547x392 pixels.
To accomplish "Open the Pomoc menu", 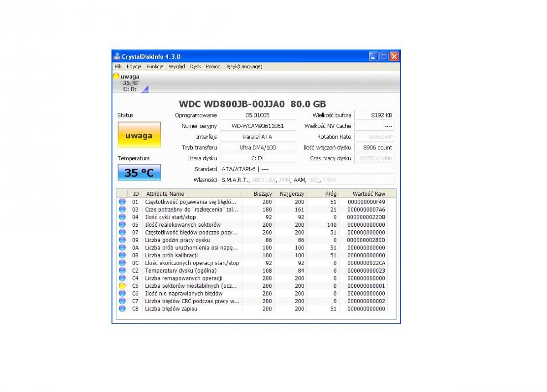I will tap(213, 66).
